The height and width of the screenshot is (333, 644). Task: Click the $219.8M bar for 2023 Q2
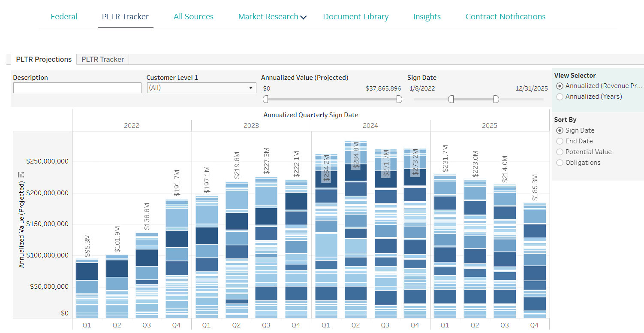(x=237, y=250)
